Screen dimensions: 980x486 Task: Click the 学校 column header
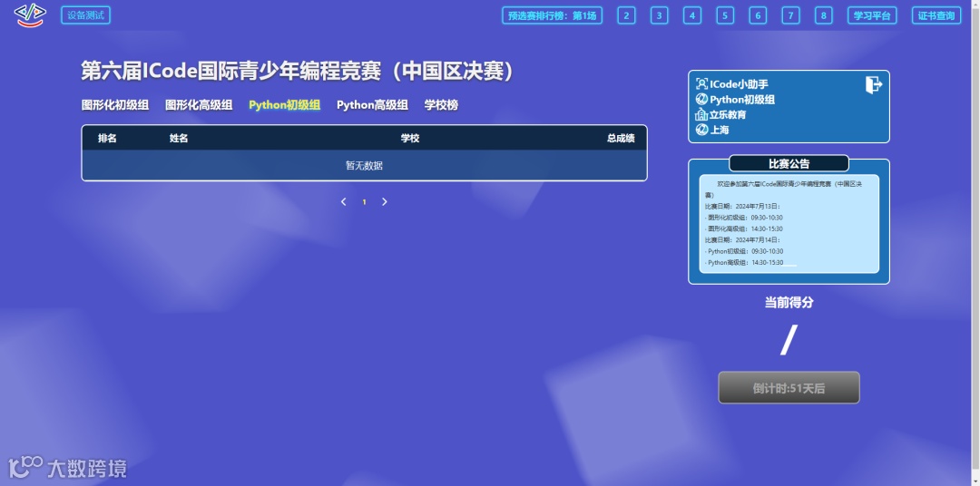(x=410, y=138)
